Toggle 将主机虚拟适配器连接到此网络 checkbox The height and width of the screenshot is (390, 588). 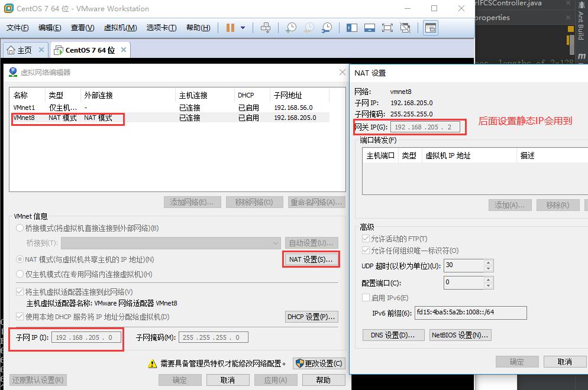click(x=20, y=291)
